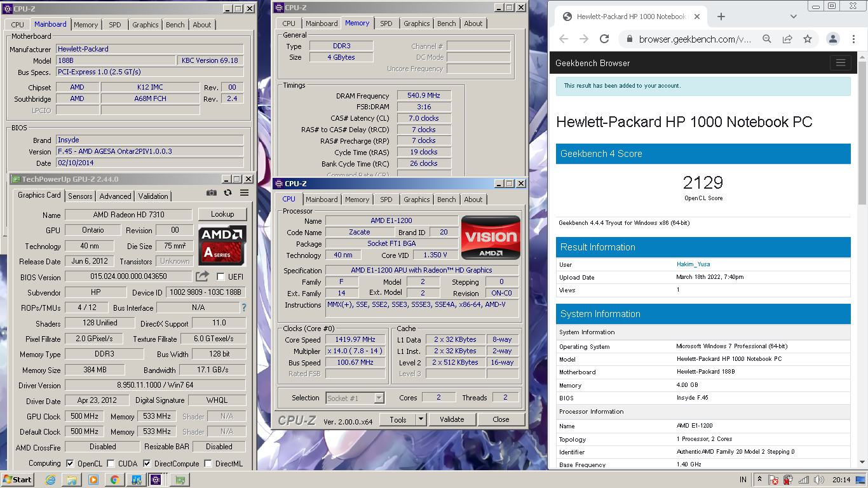868x488 pixels.
Task: Open the Socket #1 selection dropdown
Action: [379, 398]
